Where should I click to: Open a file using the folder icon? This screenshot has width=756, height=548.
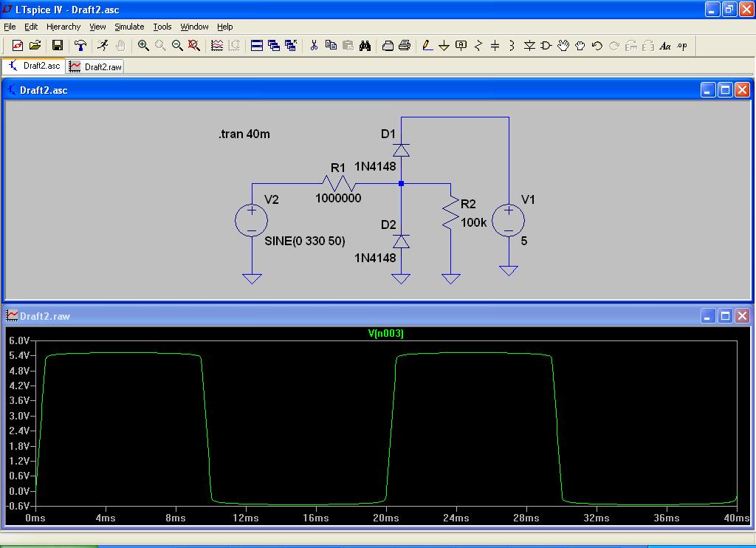click(35, 45)
